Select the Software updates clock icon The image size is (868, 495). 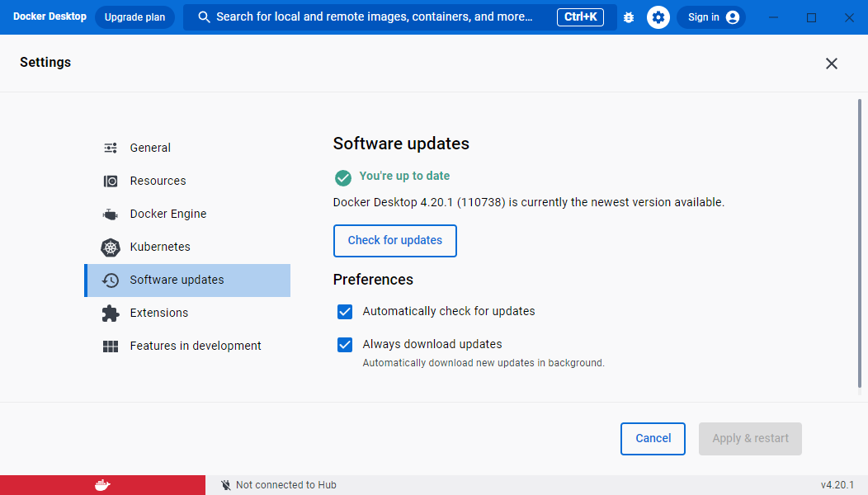pyautogui.click(x=110, y=280)
